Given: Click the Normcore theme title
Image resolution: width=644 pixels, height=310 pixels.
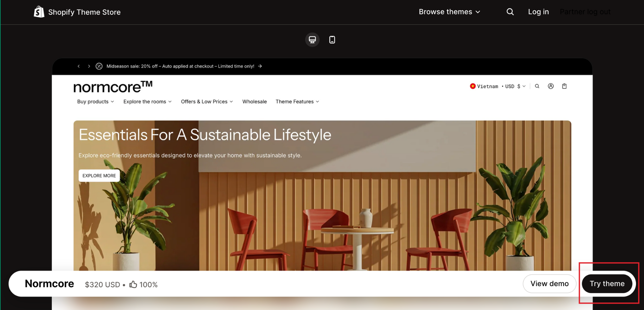Looking at the screenshot, I should click(49, 284).
